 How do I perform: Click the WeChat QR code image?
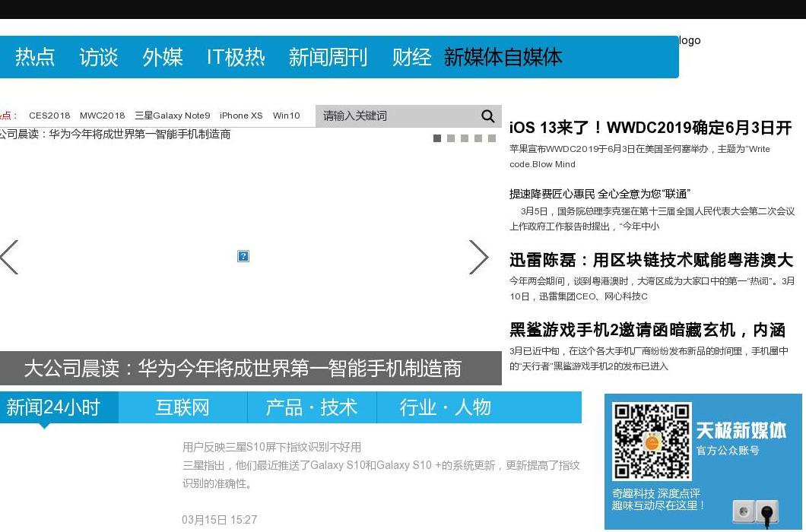tap(652, 441)
